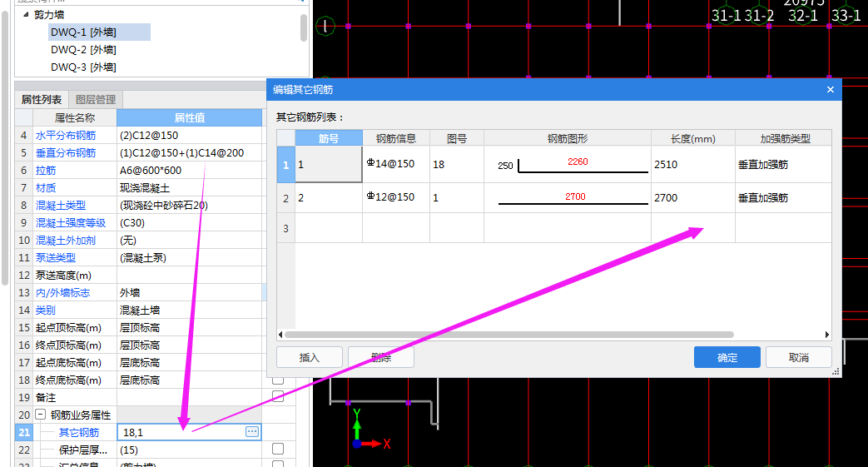868x467 pixels.
Task: Click the XY coordinate axis icon in the drawing
Action: 371,430
